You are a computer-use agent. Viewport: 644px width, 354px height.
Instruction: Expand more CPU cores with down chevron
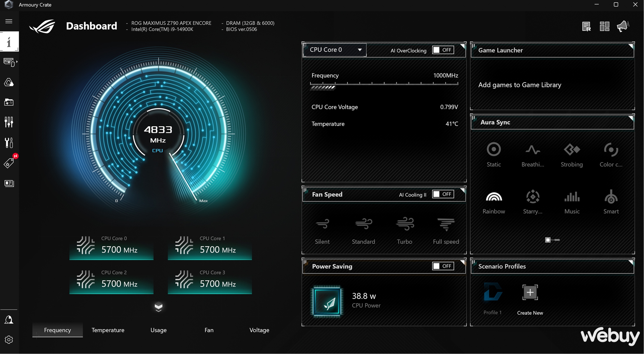point(158,307)
